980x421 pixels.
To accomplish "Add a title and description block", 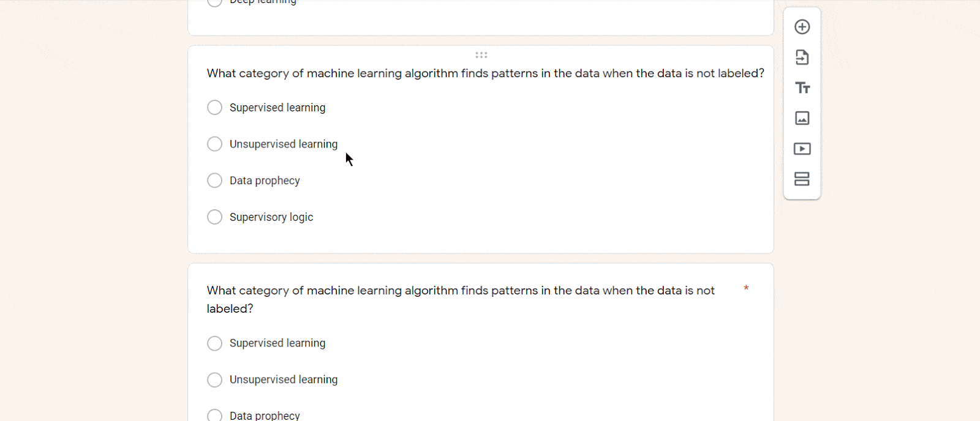I will [802, 88].
